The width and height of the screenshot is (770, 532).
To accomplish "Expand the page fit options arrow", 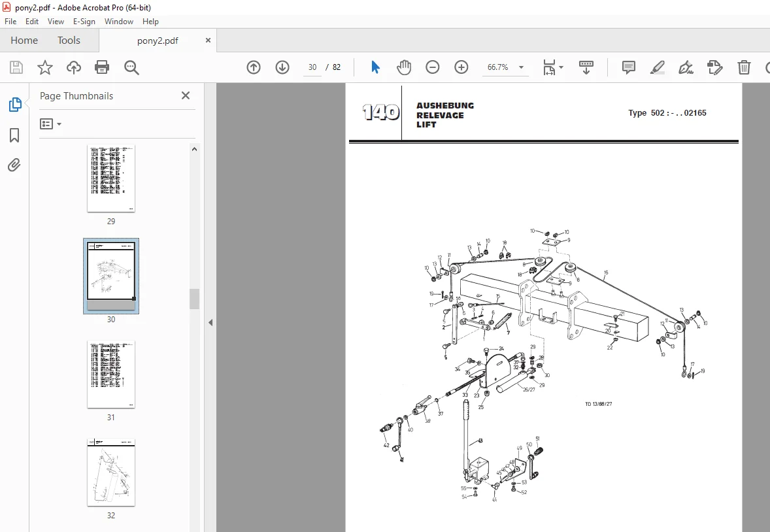I will (561, 67).
